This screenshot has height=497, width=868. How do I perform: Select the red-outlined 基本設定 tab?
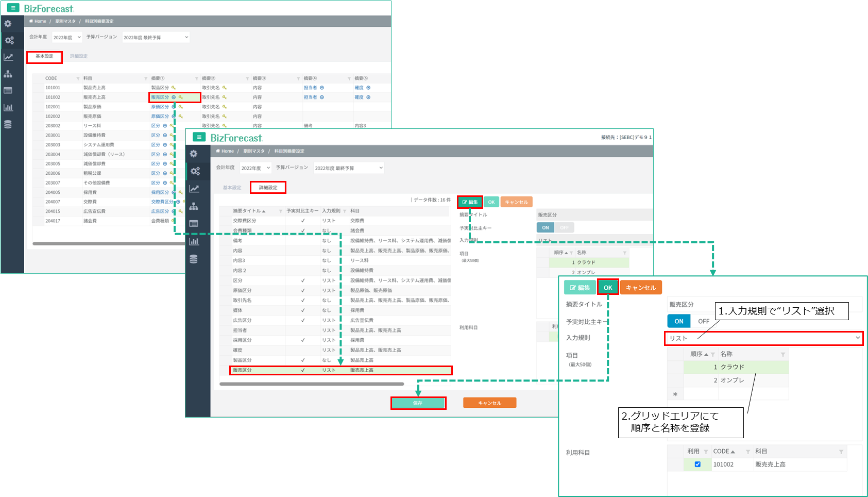click(44, 57)
